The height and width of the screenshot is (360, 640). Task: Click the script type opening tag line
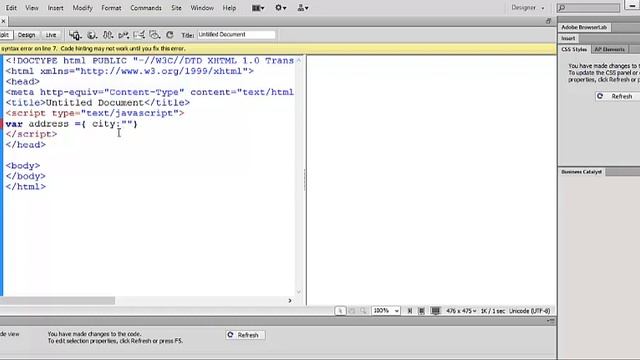point(95,113)
